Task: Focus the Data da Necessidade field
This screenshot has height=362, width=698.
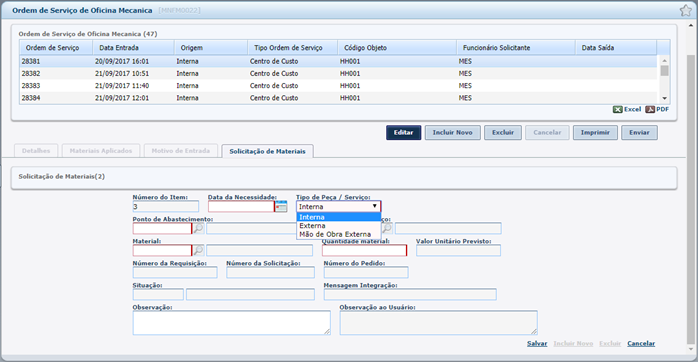Action: click(241, 206)
